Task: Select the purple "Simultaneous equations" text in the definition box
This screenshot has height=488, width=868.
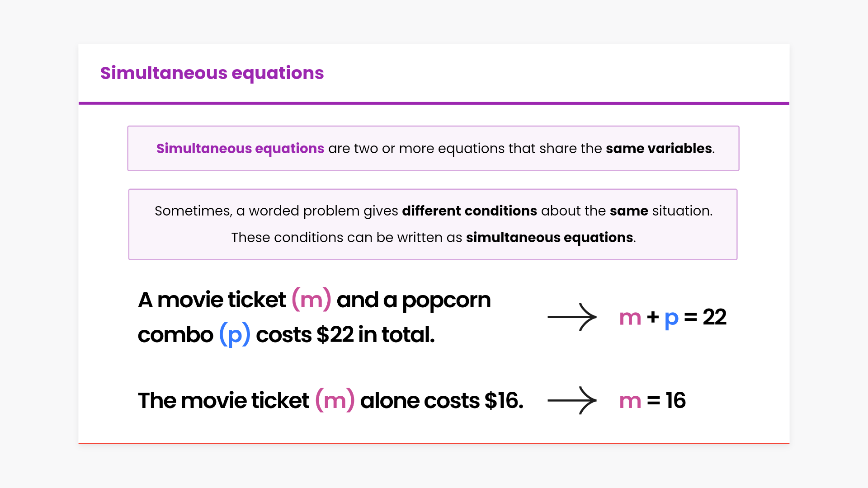Action: (240, 149)
